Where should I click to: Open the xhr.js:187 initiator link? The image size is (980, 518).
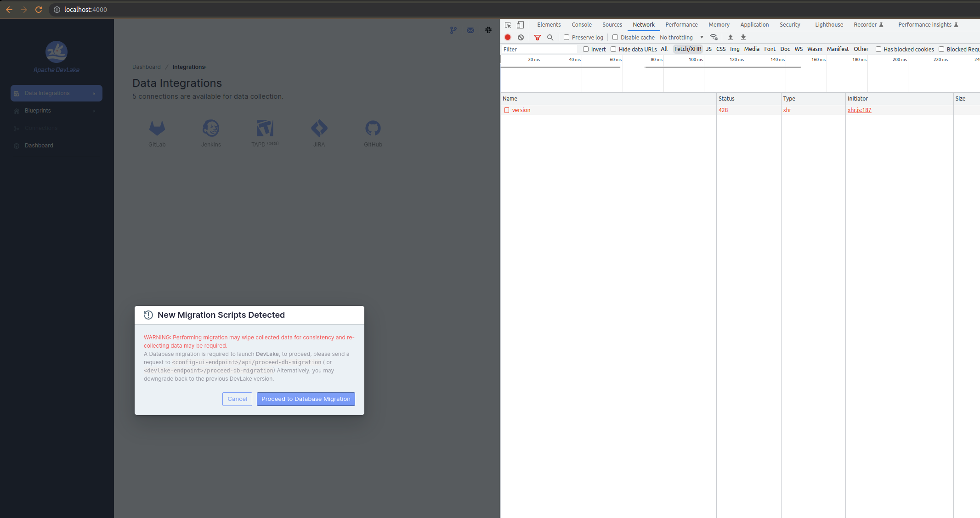tap(859, 110)
